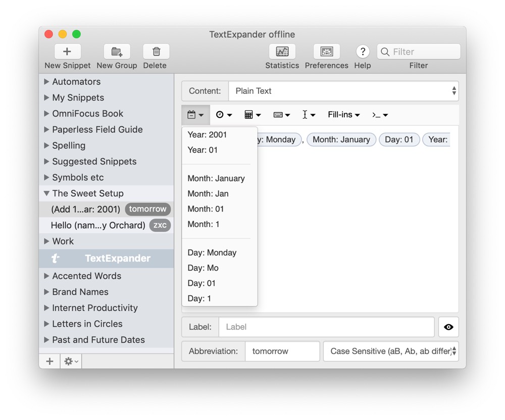The height and width of the screenshot is (420, 505).
Task: Open the script terminal macro menu
Action: pos(380,115)
